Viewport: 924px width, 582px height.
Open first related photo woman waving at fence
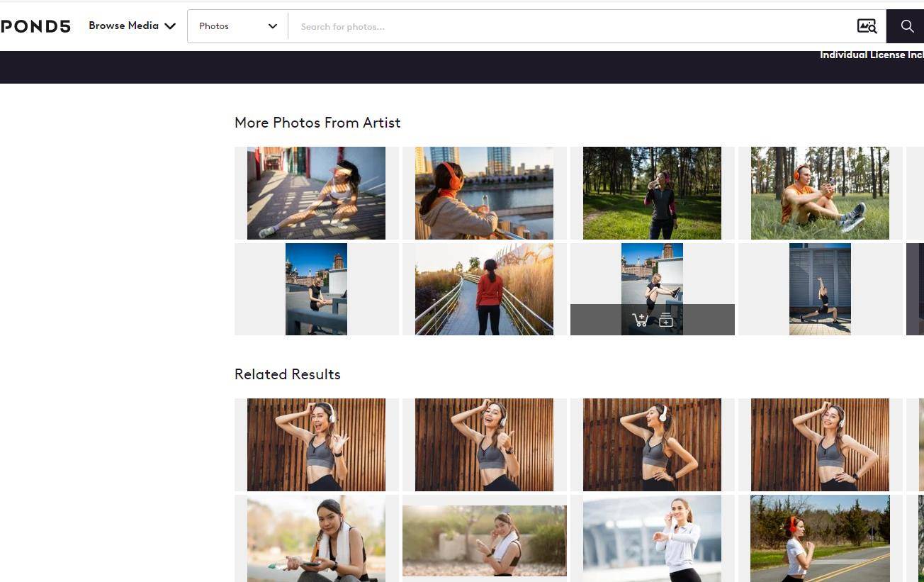click(x=316, y=444)
